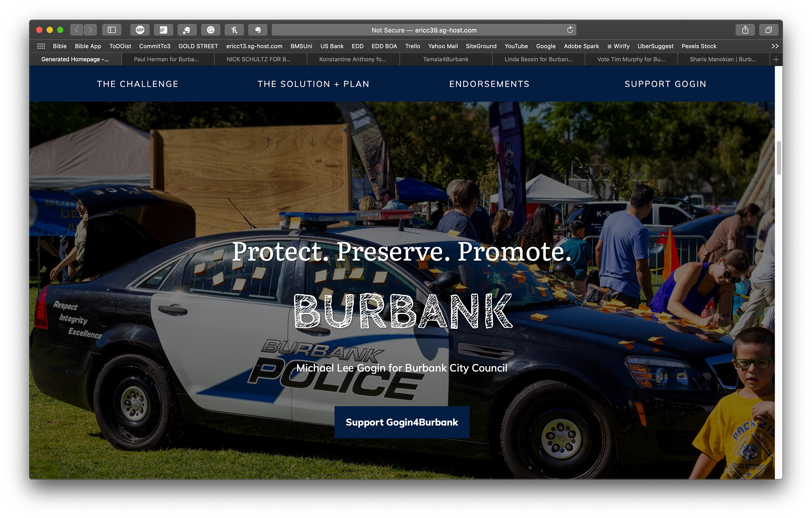Open the Yahoo Mail bookmark

[x=443, y=46]
